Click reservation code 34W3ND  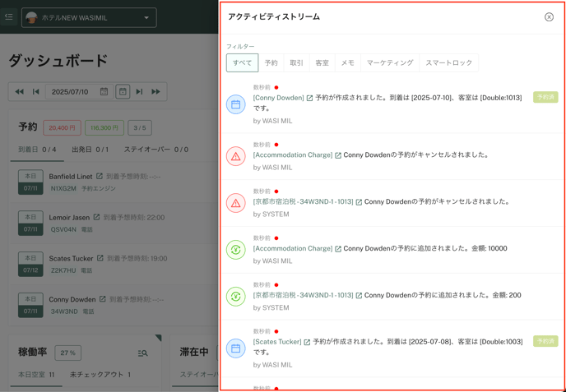tap(64, 311)
